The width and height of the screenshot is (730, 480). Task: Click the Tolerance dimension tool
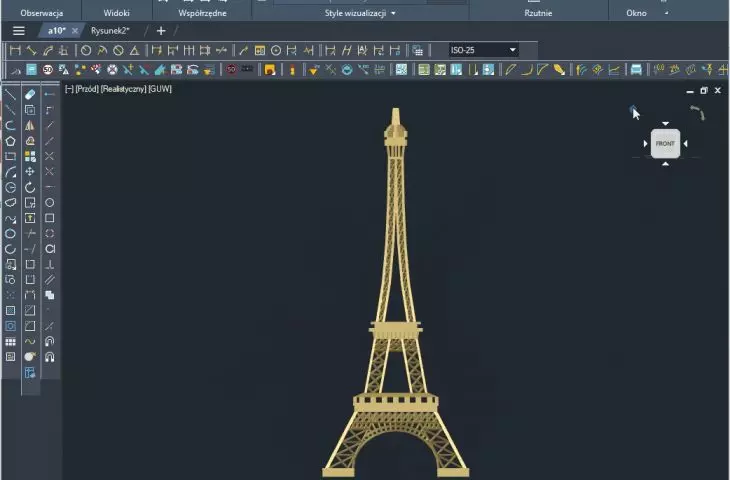pos(260,50)
